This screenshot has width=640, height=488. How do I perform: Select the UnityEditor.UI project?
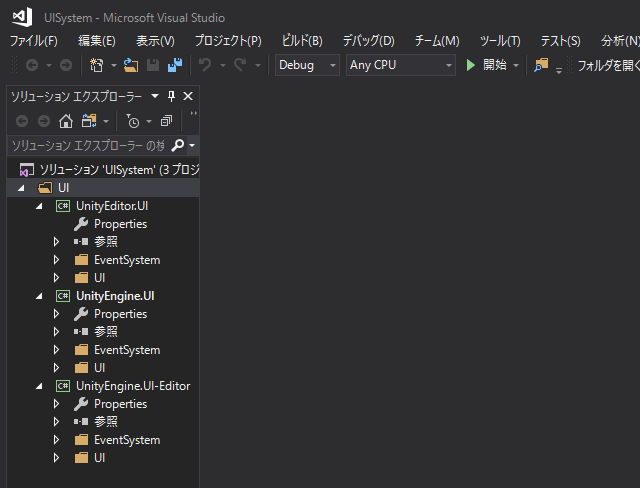pos(112,206)
